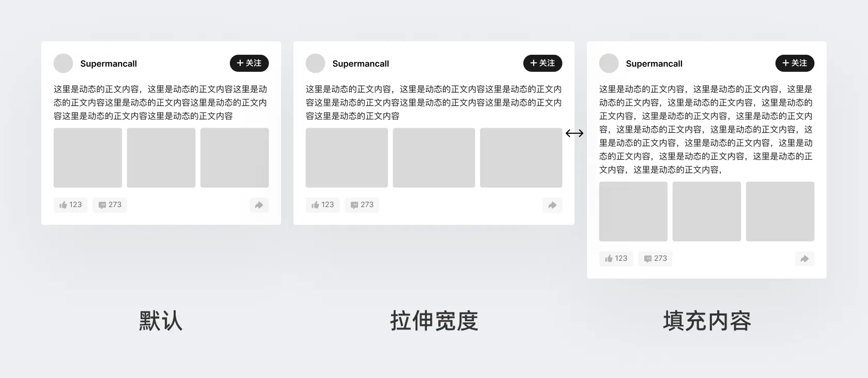Click the horizontal resize arrow handle
This screenshot has width=868, height=378.
coord(575,133)
